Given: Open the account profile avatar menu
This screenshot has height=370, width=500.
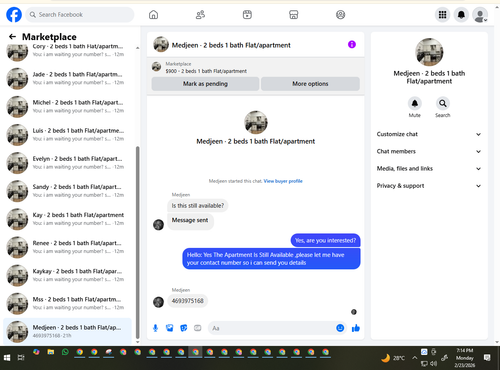Looking at the screenshot, I should coord(480,15).
